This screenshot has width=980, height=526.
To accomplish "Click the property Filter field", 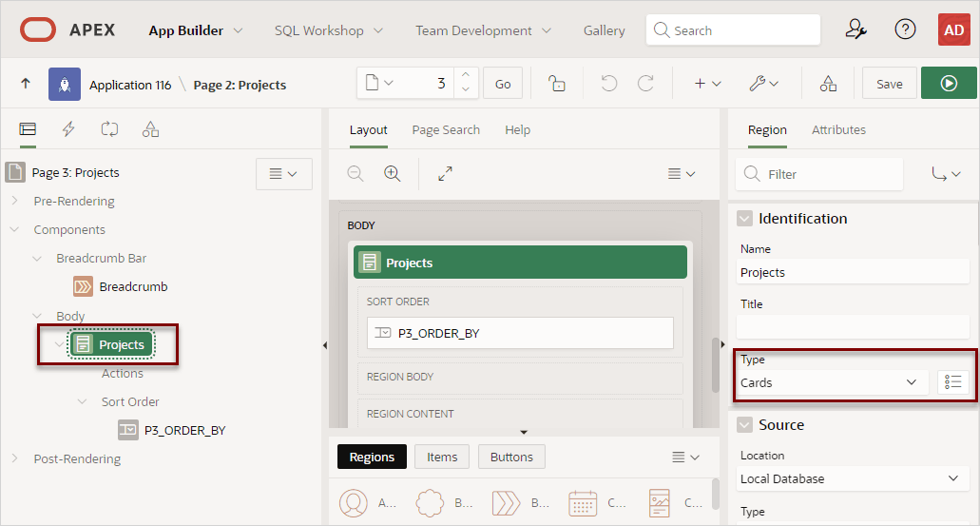I will click(x=819, y=174).
